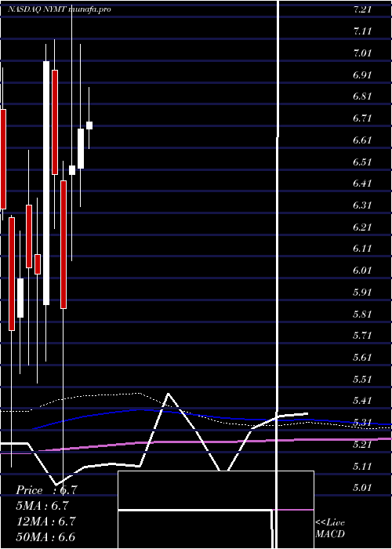This screenshot has width=392, height=549.
Task: Click the 6.91 price axis label
Action: point(362,75)
